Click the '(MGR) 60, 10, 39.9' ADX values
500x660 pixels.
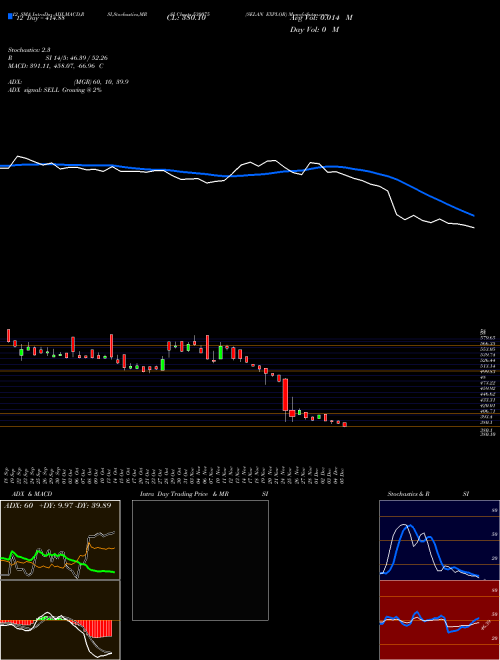101,82
